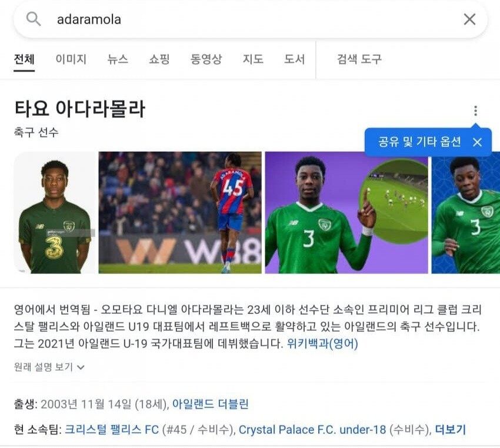Image resolution: width=500 pixels, height=448 pixels.
Task: Open 검색 도구 search tools
Action: [x=359, y=59]
